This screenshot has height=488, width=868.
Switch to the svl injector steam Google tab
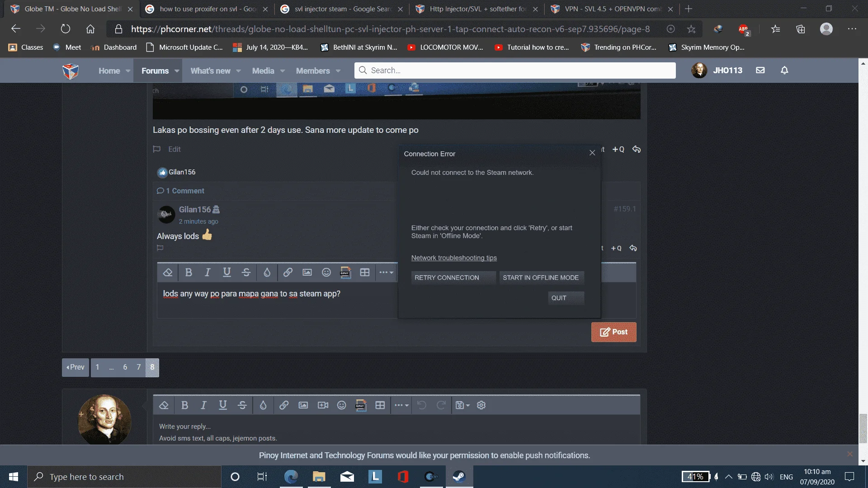342,9
